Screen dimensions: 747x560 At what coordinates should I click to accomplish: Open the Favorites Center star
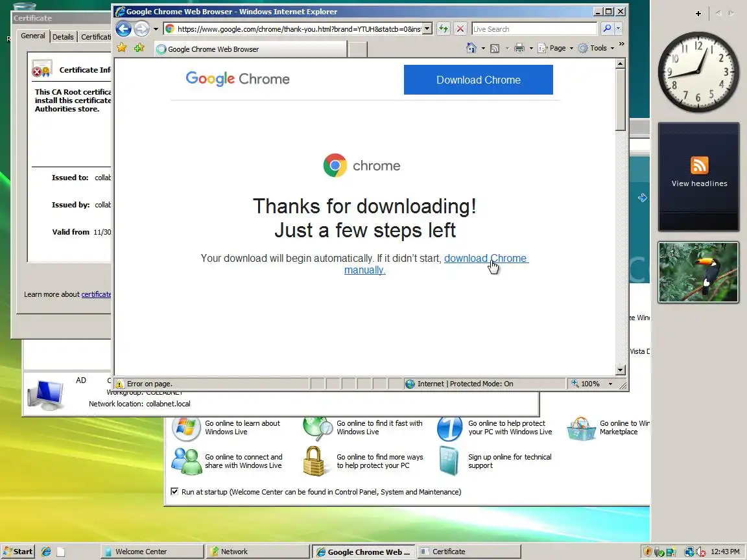pos(122,47)
